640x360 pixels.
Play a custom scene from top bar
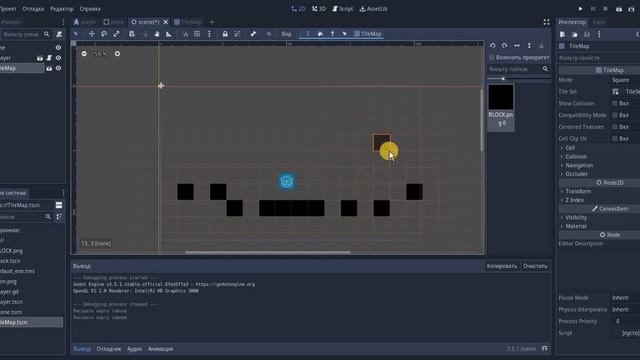pyautogui.click(x=631, y=9)
